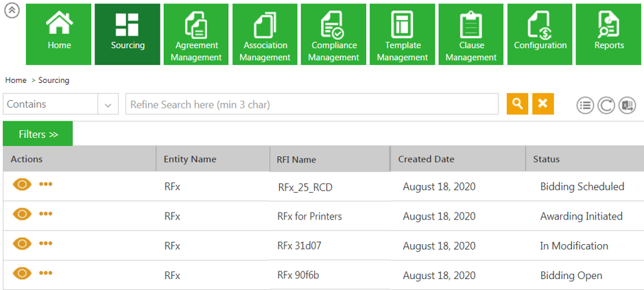Open the list view options icon

coord(584,105)
